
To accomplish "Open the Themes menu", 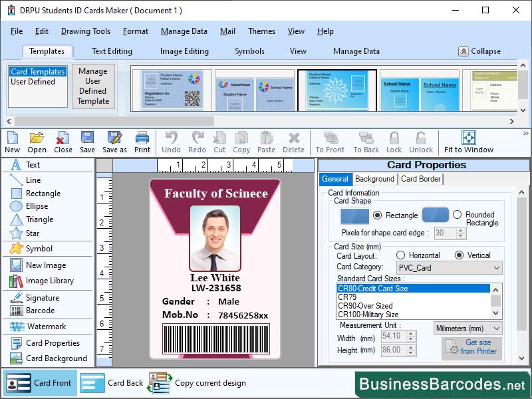I will click(x=261, y=31).
